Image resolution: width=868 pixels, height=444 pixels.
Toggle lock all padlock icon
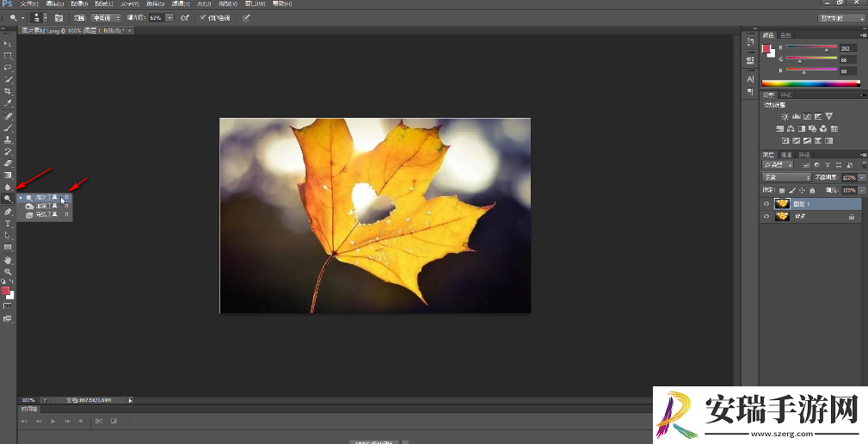coord(812,190)
